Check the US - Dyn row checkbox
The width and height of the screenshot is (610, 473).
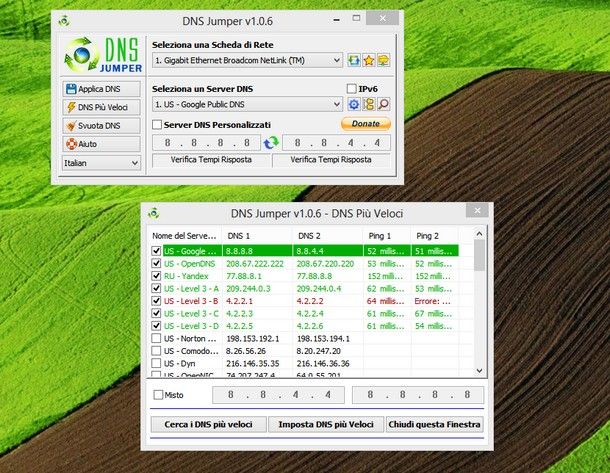click(156, 363)
